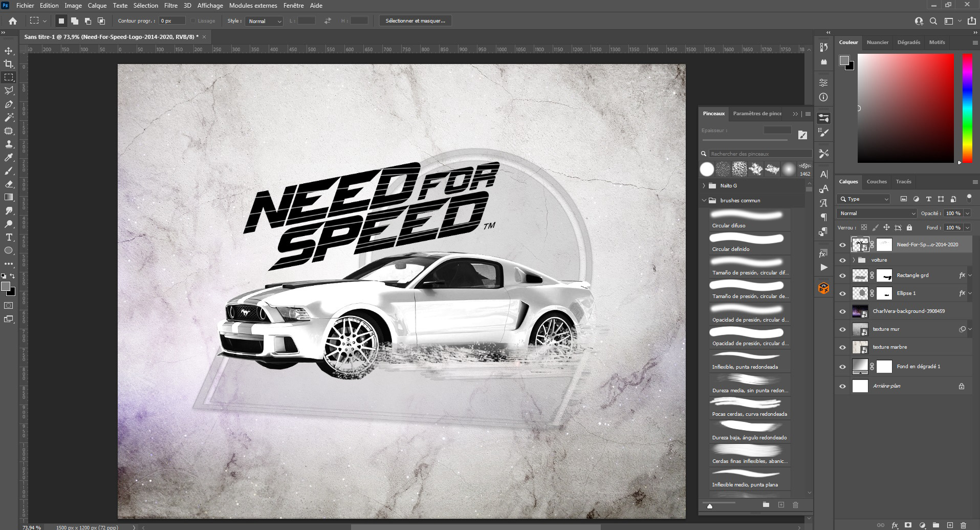Switch to the Couches tab

pos(877,182)
